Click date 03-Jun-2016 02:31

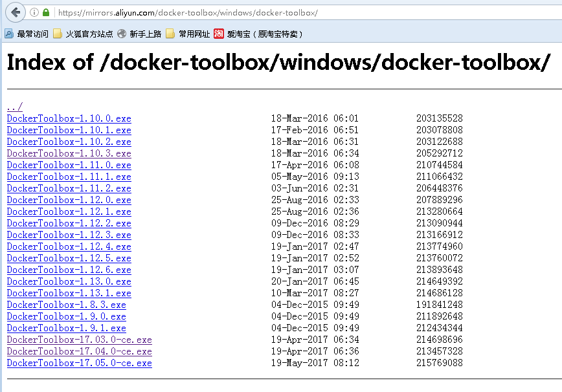315,188
